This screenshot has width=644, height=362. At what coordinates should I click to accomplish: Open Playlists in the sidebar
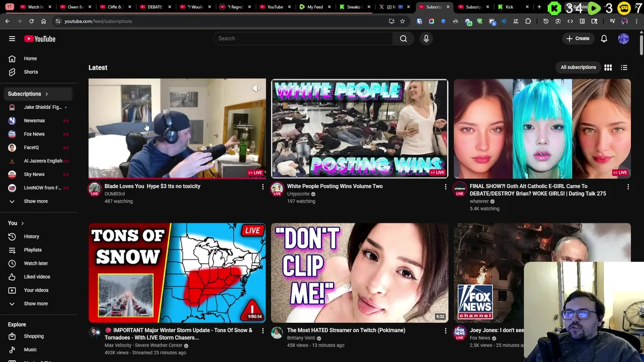pos(38,250)
